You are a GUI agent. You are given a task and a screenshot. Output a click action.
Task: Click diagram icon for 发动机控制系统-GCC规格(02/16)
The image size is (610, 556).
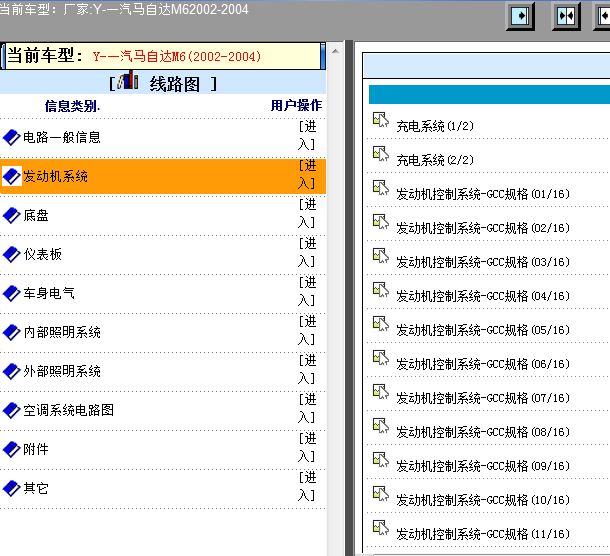[x=381, y=222]
